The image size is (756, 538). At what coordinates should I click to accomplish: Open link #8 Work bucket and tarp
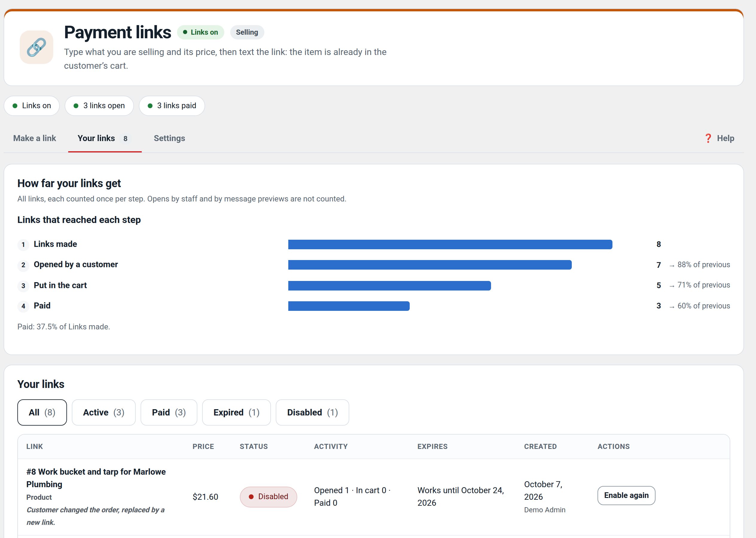[x=96, y=478]
